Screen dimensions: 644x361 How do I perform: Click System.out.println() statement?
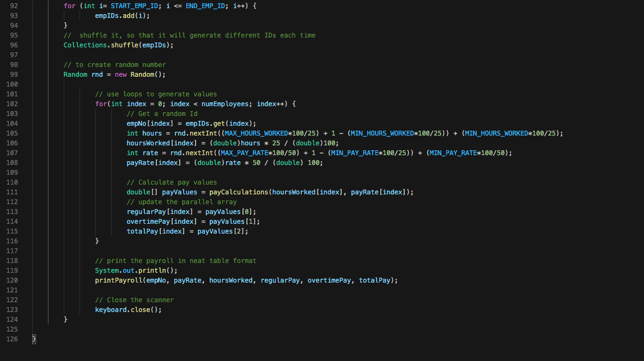[x=136, y=270]
